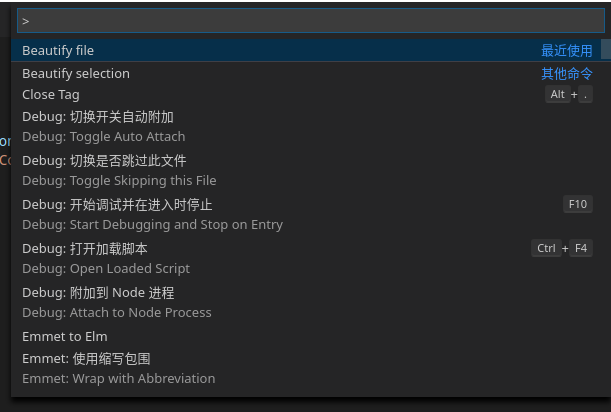This screenshot has width=611, height=412.
Task: Choose Debug: Open Loaded Script
Action: click(106, 258)
